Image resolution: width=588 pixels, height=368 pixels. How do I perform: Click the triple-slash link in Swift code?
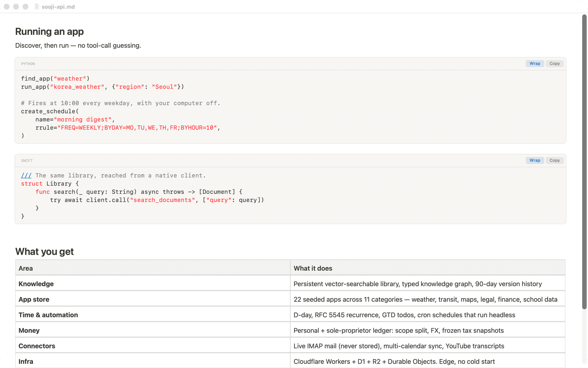coord(26,175)
